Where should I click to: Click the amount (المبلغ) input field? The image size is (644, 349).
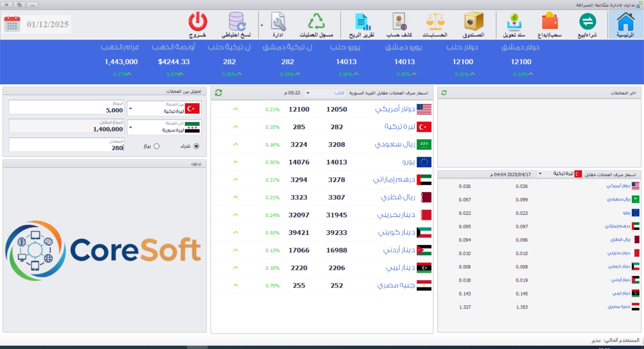[67, 108]
